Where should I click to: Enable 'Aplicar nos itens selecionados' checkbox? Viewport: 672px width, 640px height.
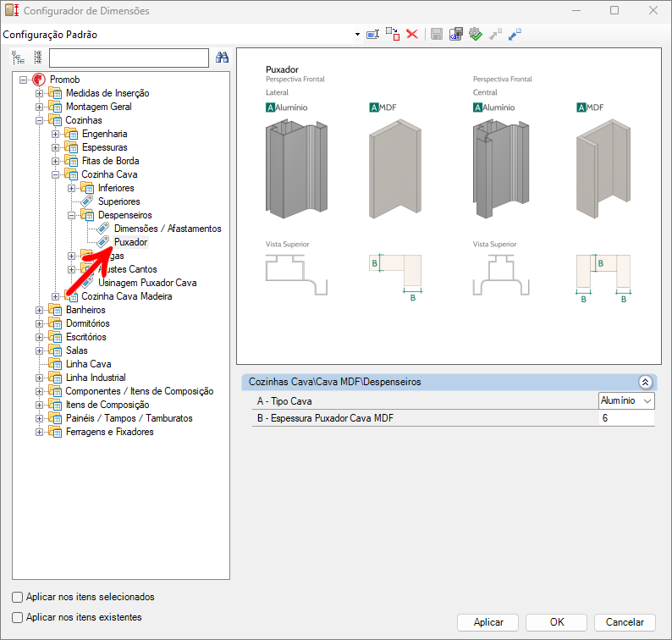coord(18,597)
